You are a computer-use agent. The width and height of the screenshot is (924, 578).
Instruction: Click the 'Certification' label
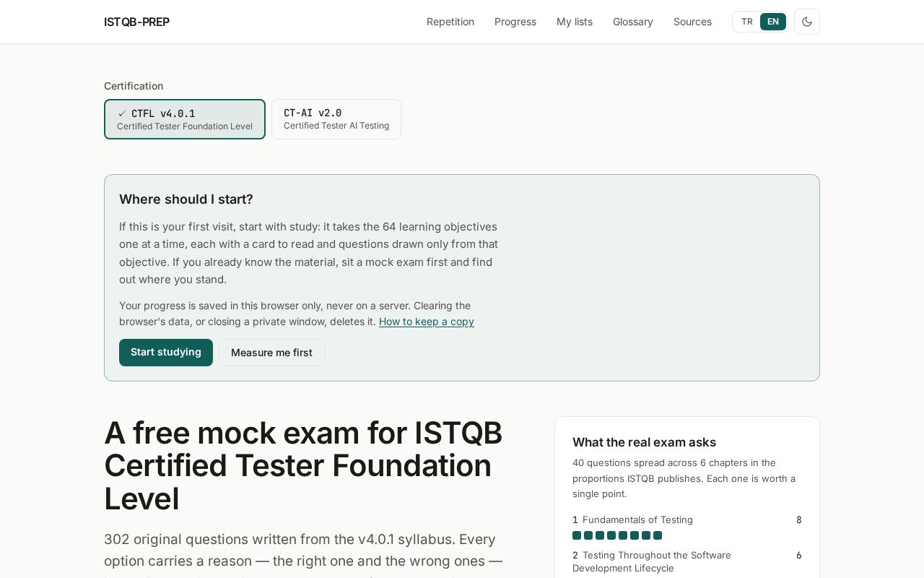click(134, 86)
